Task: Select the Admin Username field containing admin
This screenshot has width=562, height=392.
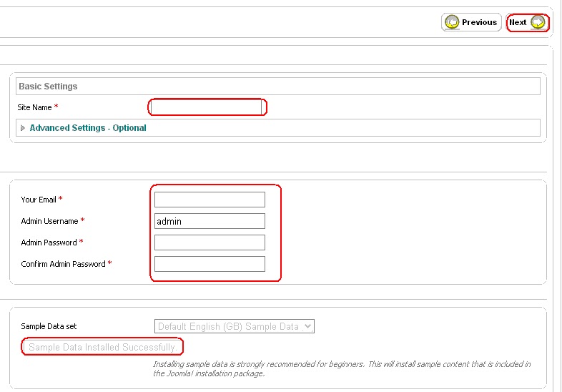Action: [209, 221]
